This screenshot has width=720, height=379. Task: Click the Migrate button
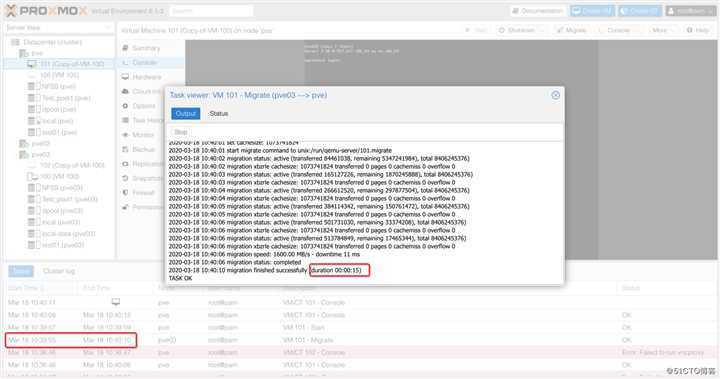click(572, 30)
